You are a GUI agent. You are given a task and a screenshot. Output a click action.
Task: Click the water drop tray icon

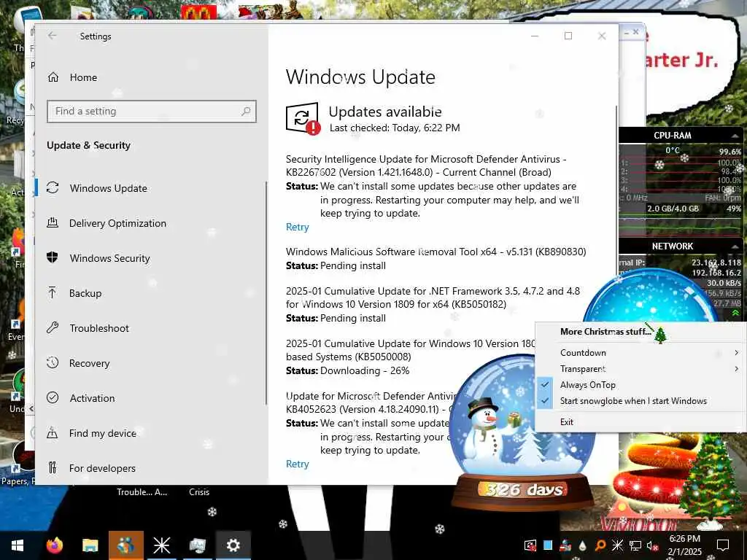point(583,545)
